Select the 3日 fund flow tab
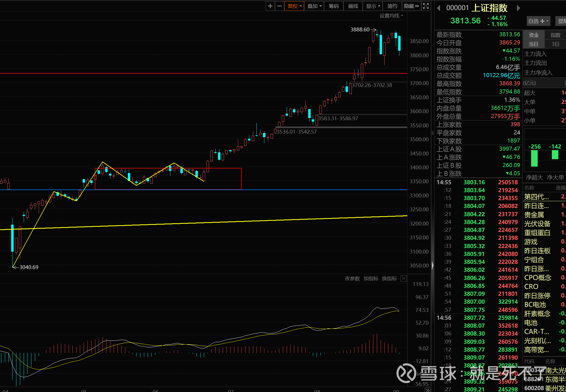This screenshot has height=392, width=566. tap(555, 44)
